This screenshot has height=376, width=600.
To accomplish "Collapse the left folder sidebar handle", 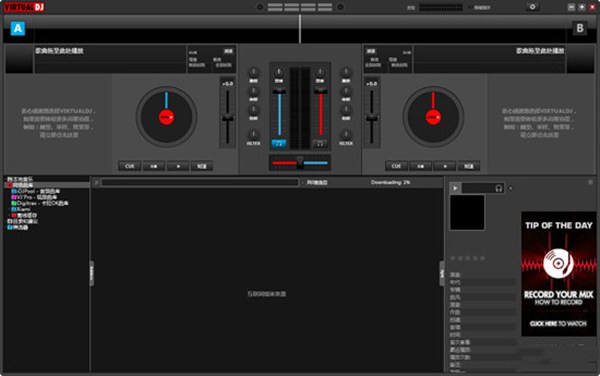I will click(x=92, y=273).
